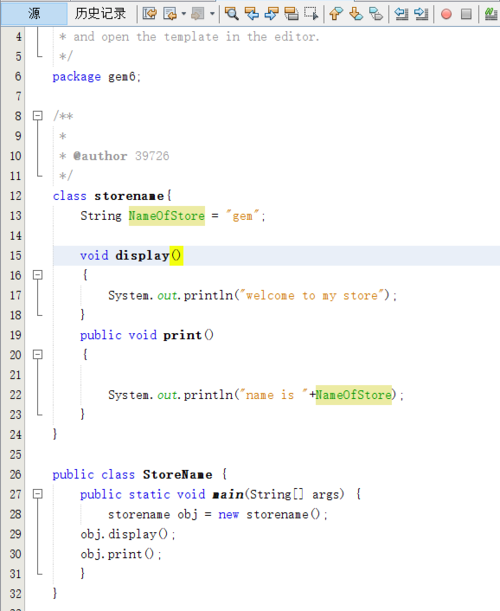500x611 pixels.
Task: Jump to next occurrence with right arrow icon
Action: (272, 14)
